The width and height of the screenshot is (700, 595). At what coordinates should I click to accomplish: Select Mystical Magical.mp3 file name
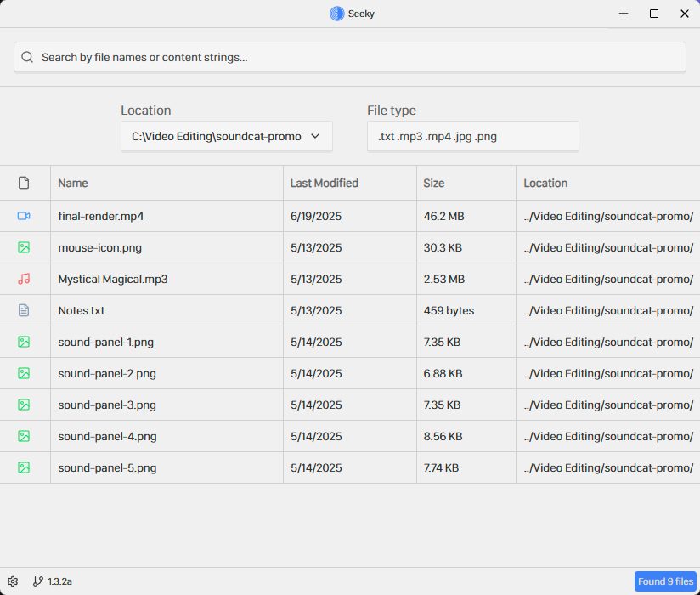click(113, 279)
